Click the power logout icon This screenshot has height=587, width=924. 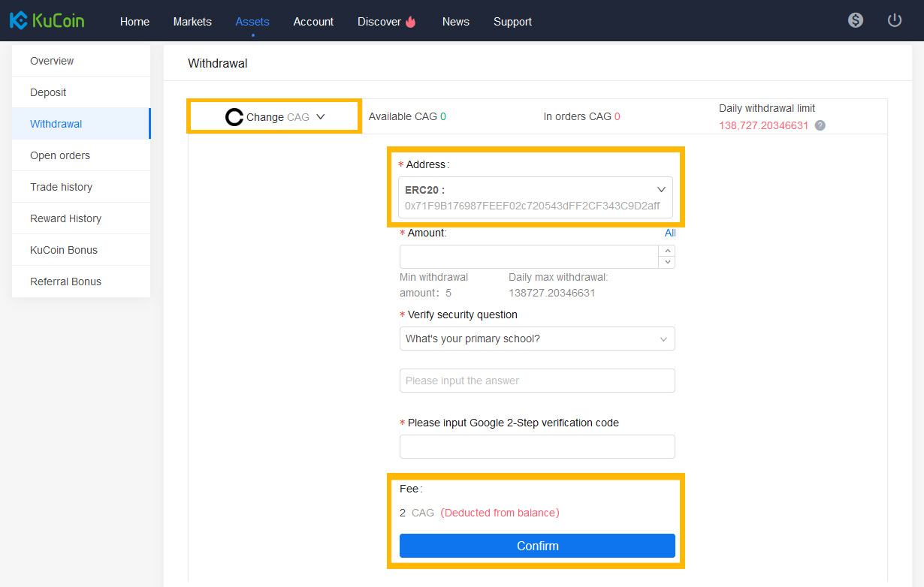[x=895, y=20]
